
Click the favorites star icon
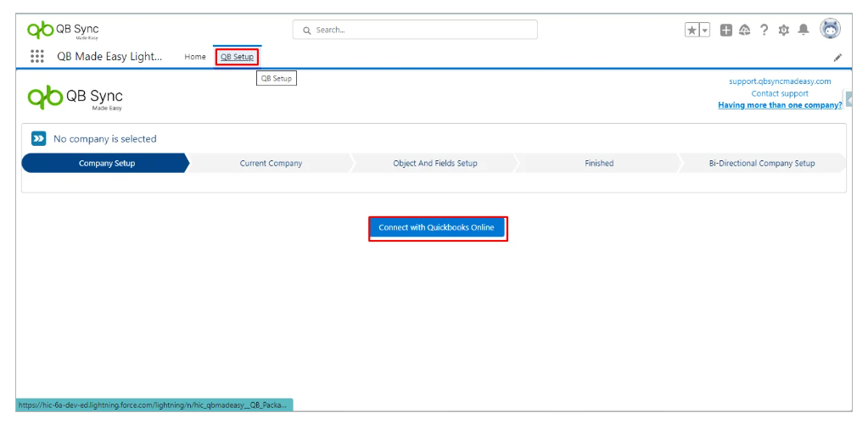tap(692, 31)
